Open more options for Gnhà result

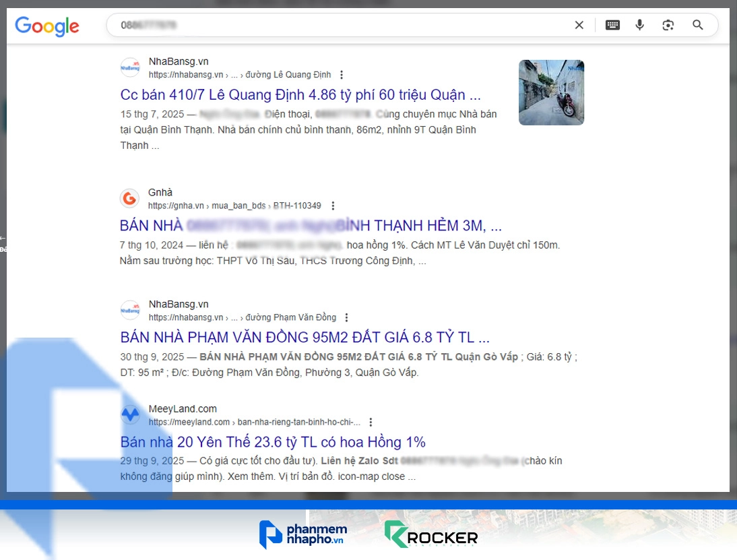[332, 206]
